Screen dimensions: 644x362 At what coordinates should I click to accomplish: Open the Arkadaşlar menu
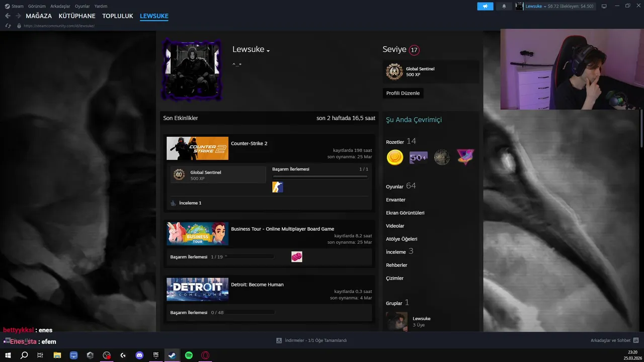[x=60, y=6]
